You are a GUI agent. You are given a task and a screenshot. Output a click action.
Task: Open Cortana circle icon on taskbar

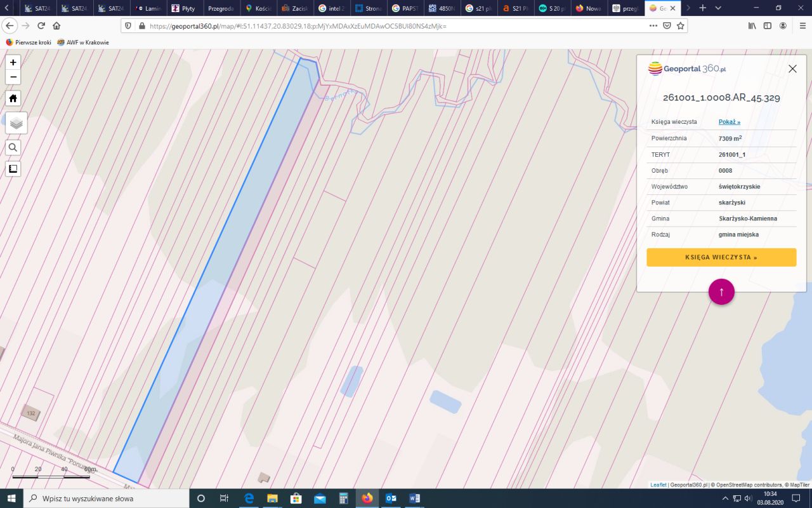(201, 498)
